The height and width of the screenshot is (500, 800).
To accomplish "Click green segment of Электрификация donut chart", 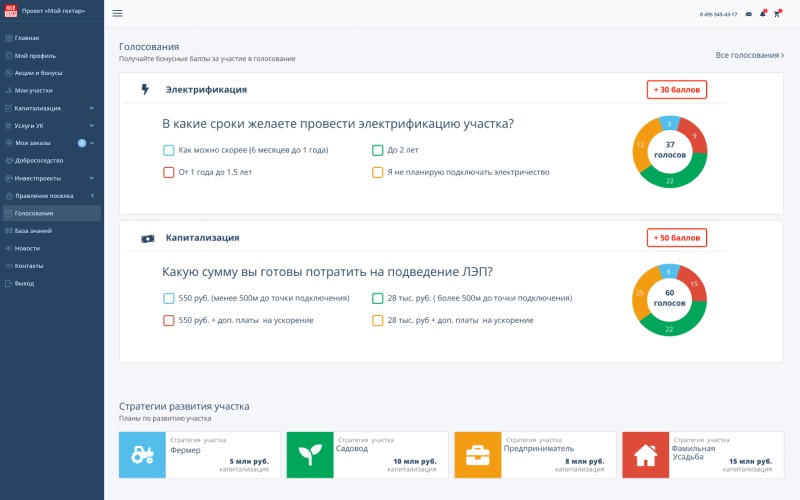I will coord(670,180).
